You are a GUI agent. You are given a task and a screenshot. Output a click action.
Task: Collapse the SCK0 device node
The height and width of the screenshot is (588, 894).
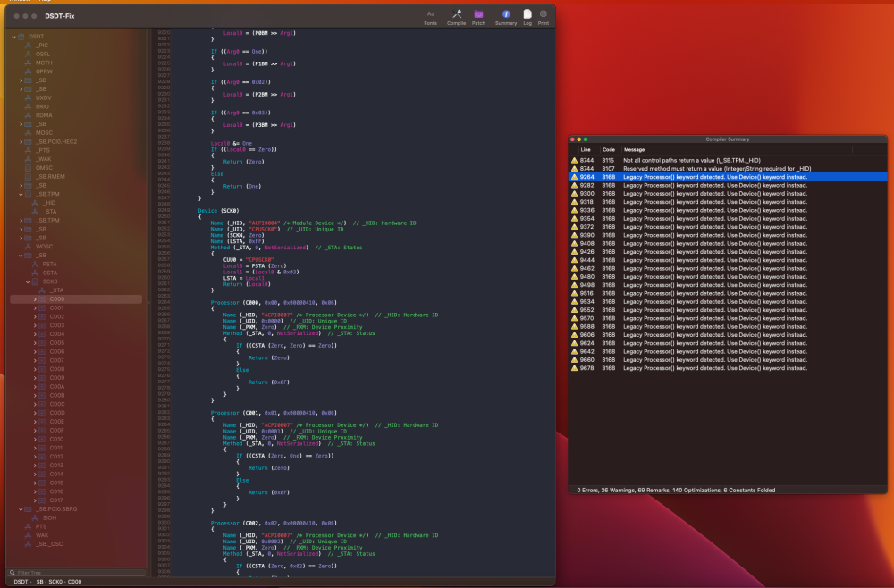pos(28,281)
